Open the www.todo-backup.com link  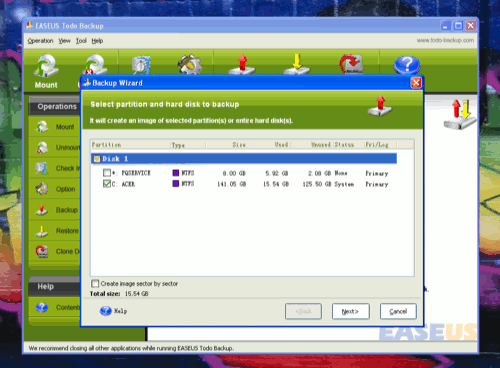[445, 40]
